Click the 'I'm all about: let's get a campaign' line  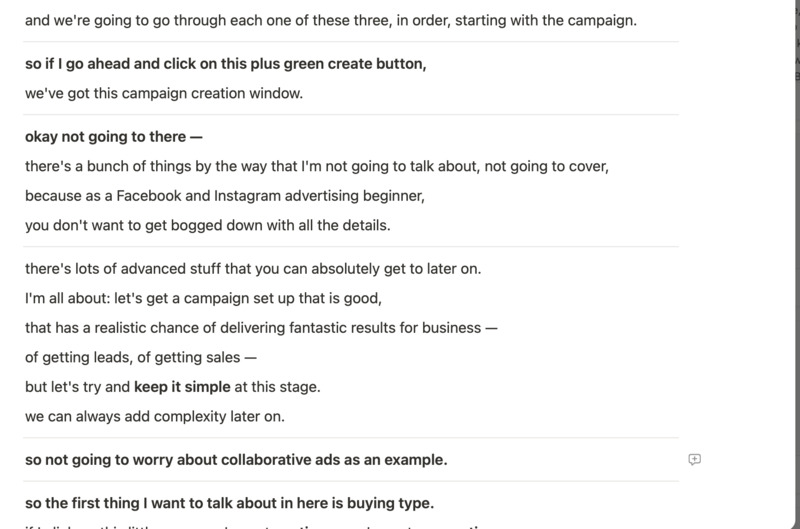203,298
